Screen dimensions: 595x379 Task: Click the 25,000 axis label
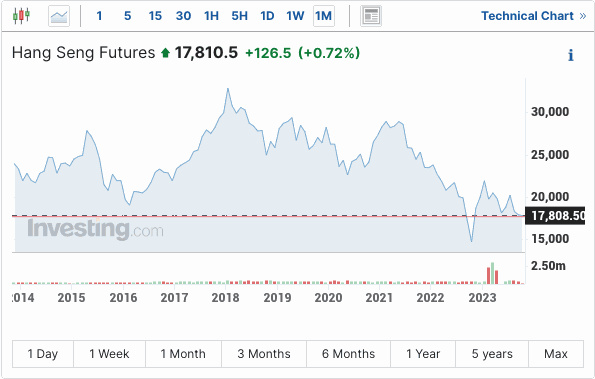[550, 154]
